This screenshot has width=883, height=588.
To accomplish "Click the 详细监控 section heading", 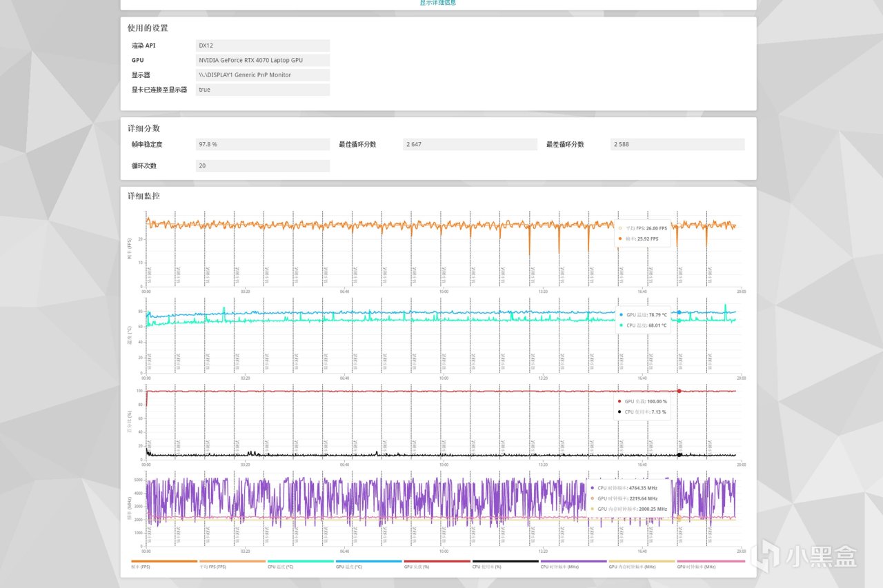I will (x=143, y=196).
